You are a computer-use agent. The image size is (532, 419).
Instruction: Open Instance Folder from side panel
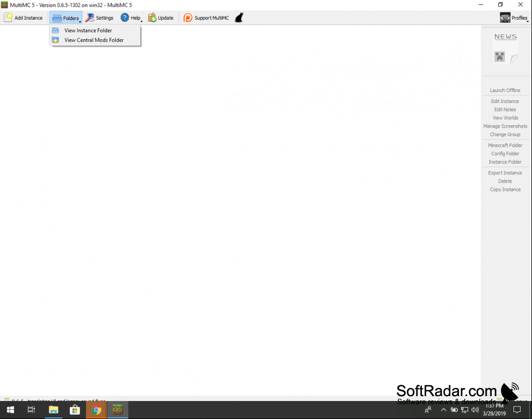coord(505,162)
